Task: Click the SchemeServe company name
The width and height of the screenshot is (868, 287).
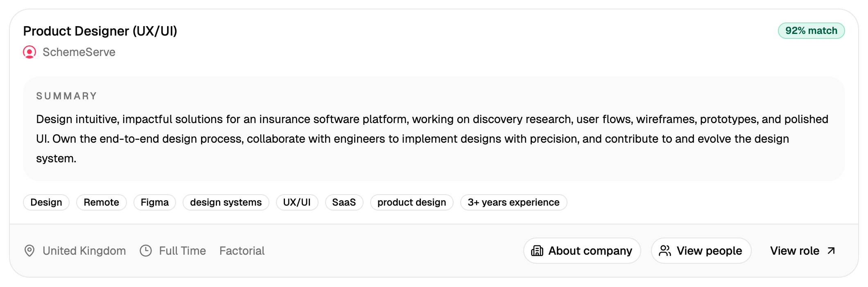Action: [79, 52]
